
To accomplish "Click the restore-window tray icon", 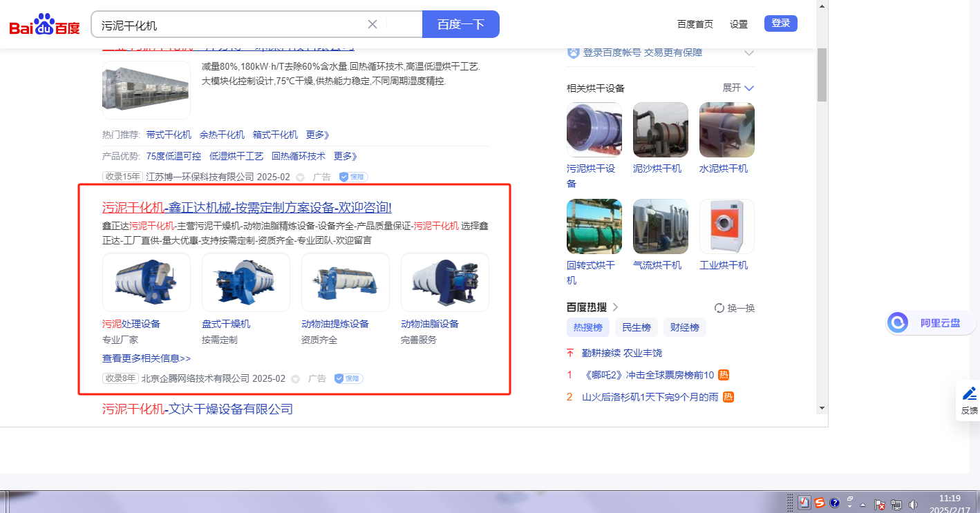I will [849, 499].
